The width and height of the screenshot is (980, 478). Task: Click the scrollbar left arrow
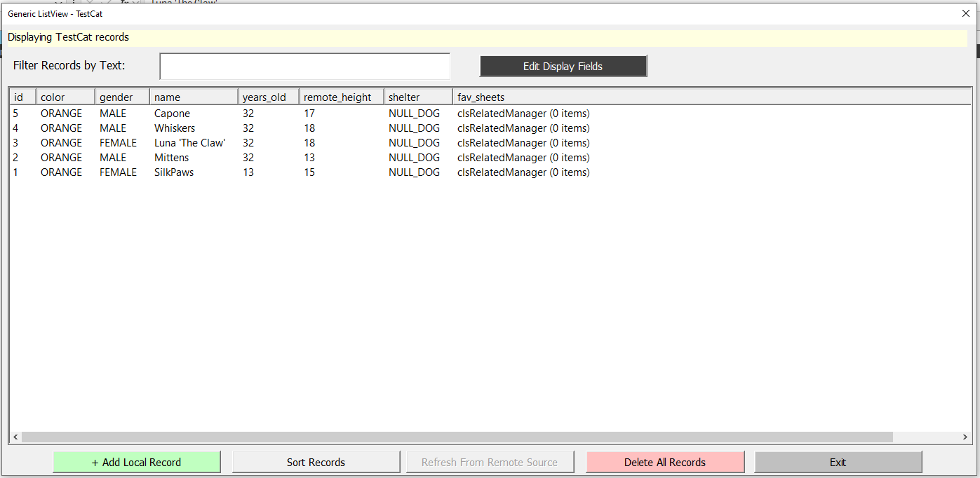15,437
